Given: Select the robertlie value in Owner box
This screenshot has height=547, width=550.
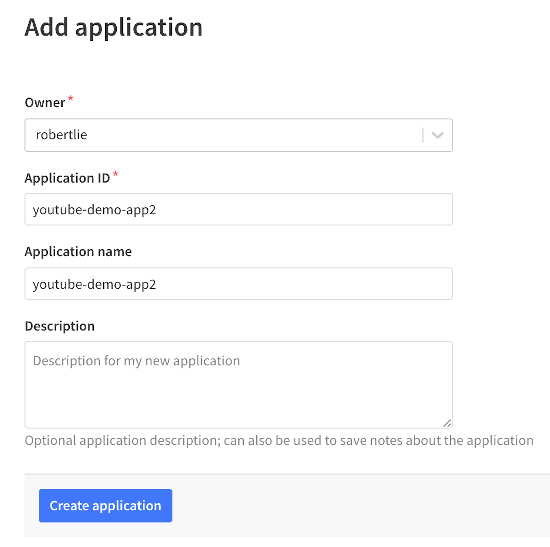Looking at the screenshot, I should coord(61,135).
